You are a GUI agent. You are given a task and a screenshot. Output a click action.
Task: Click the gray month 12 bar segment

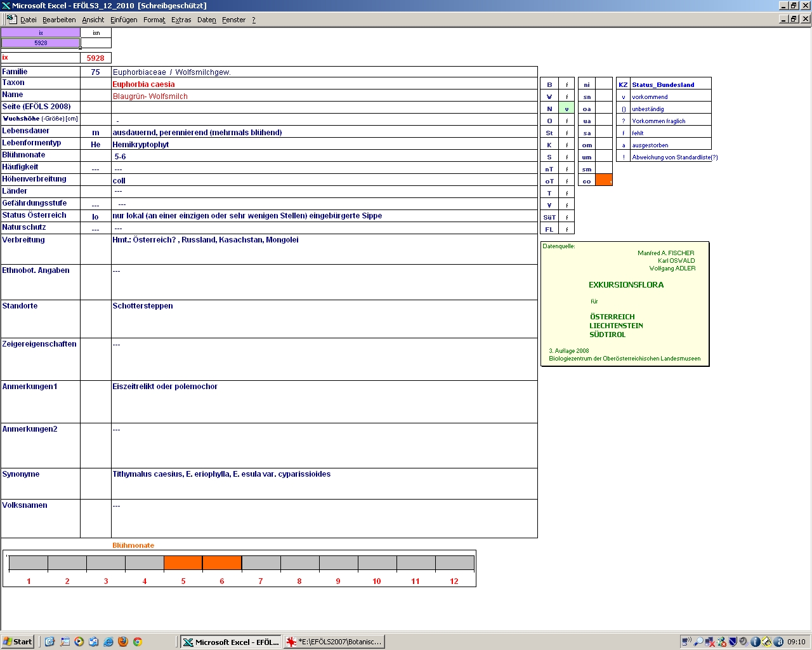455,563
